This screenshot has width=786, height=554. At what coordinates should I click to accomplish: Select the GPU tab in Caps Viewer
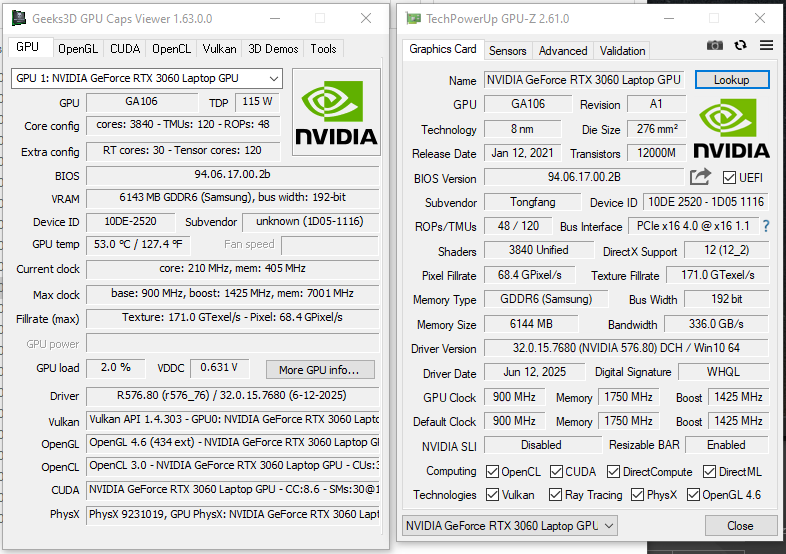pyautogui.click(x=28, y=47)
